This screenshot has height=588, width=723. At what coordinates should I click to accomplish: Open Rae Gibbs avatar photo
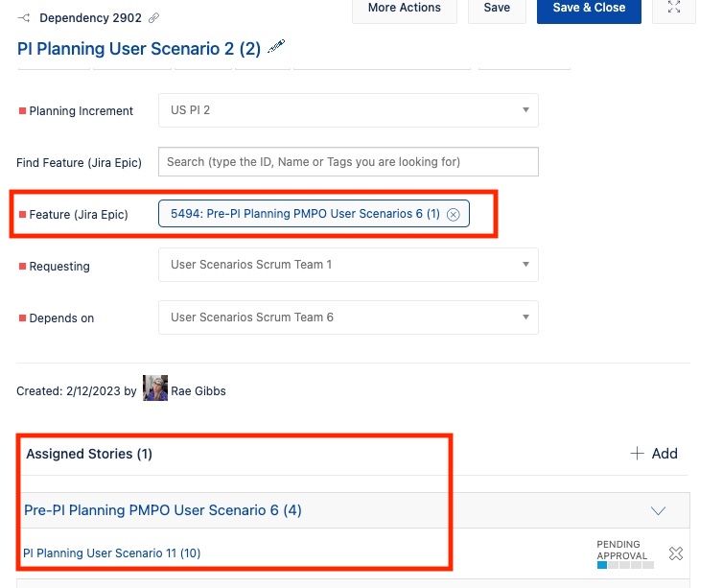pos(155,388)
